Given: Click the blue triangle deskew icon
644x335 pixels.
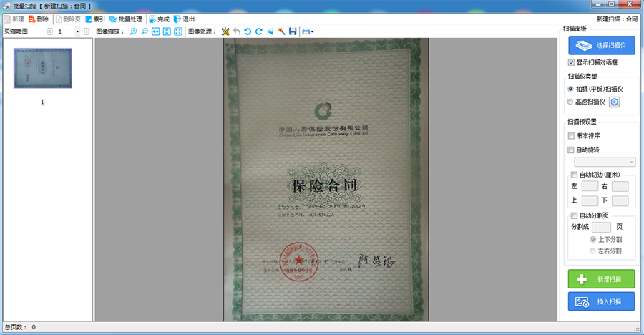Looking at the screenshot, I should (x=270, y=31).
